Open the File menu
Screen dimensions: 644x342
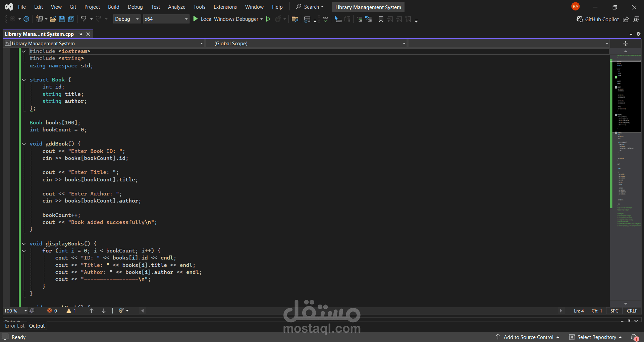(x=22, y=7)
